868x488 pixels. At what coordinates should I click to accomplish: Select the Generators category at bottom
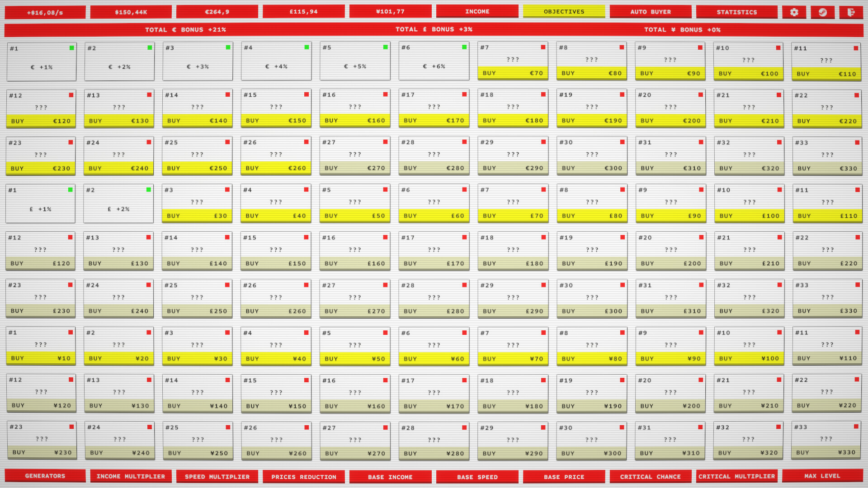pos(45,476)
